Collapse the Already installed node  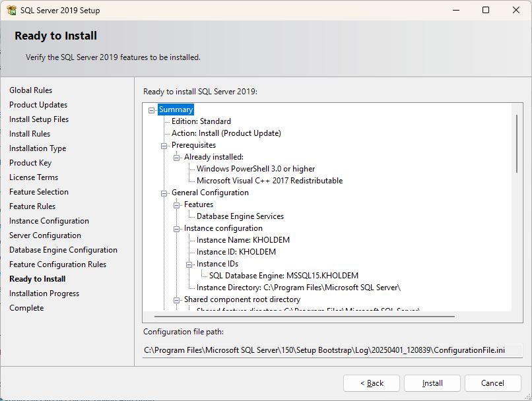point(177,158)
